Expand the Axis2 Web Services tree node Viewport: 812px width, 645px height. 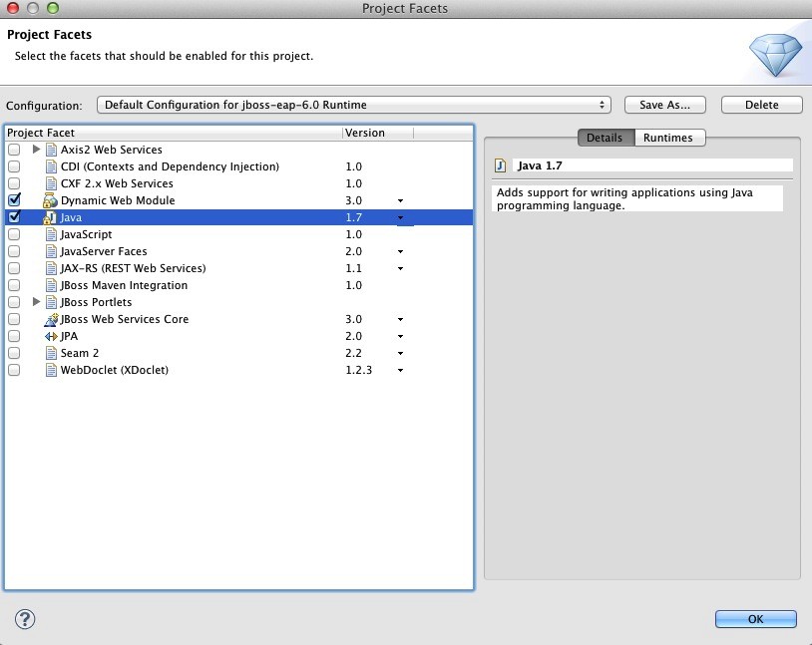pos(36,150)
